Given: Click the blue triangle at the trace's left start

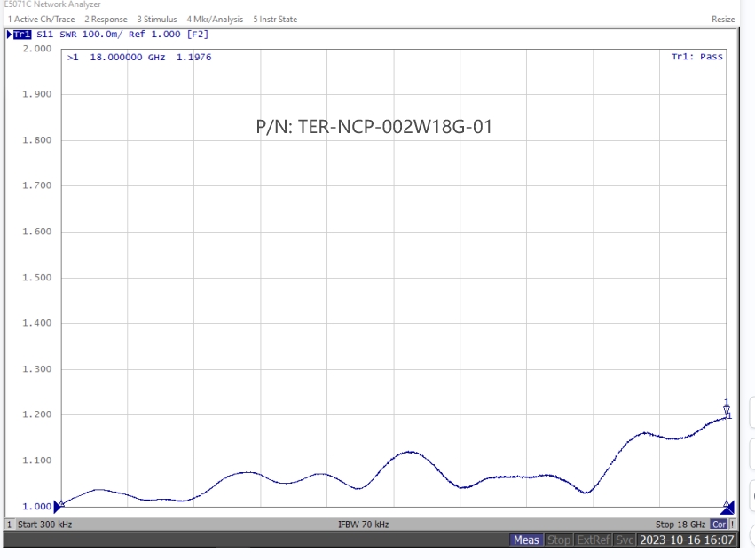Looking at the screenshot, I should [x=61, y=503].
